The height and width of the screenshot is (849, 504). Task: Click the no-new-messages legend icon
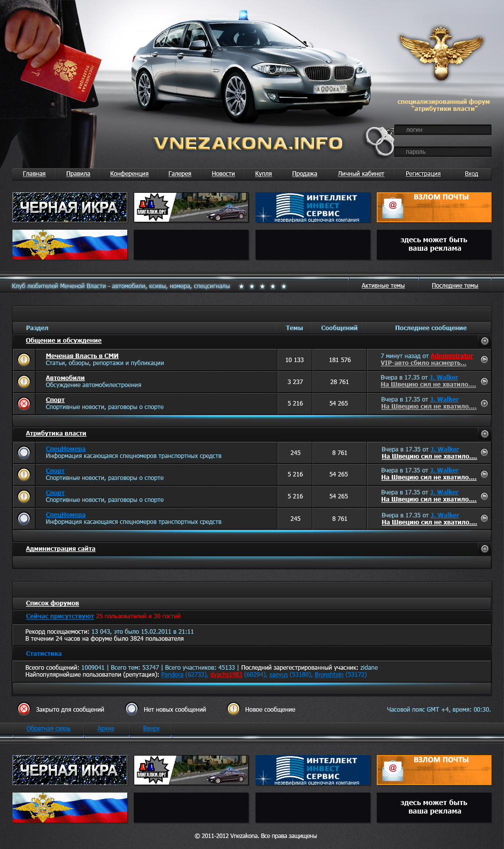[x=132, y=709]
